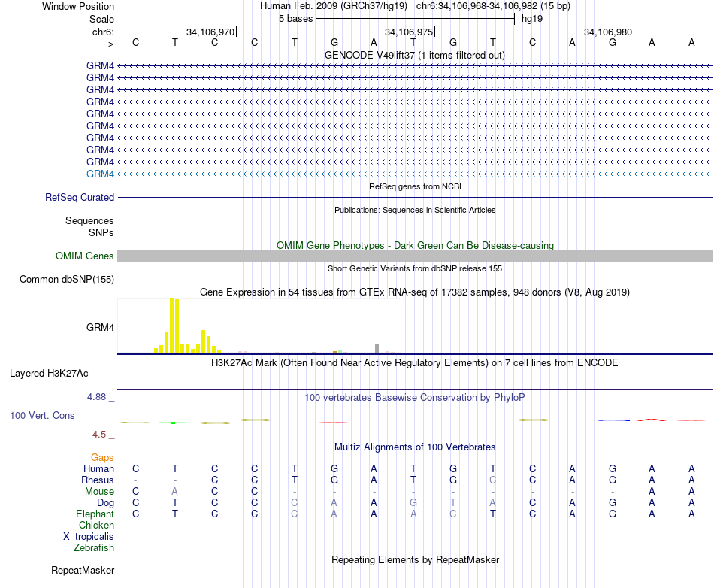Click the Layered H3K27Ac track label

click(49, 374)
